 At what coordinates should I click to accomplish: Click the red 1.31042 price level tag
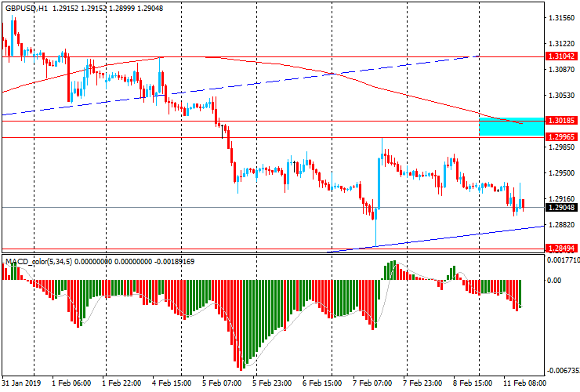tap(561, 57)
